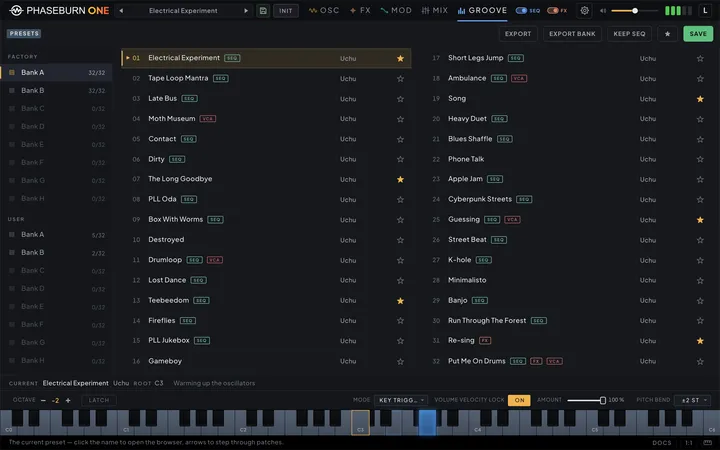This screenshot has height=450, width=720.
Task: Remove star from Re-sing preset
Action: tap(700, 341)
